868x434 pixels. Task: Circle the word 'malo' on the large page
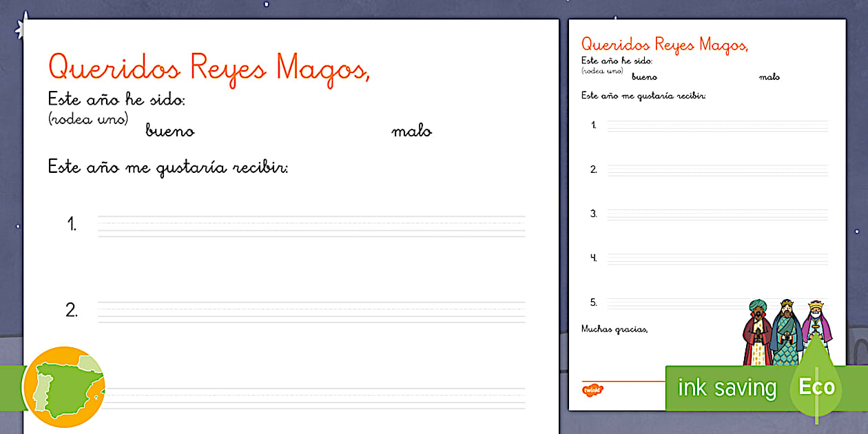click(x=412, y=130)
